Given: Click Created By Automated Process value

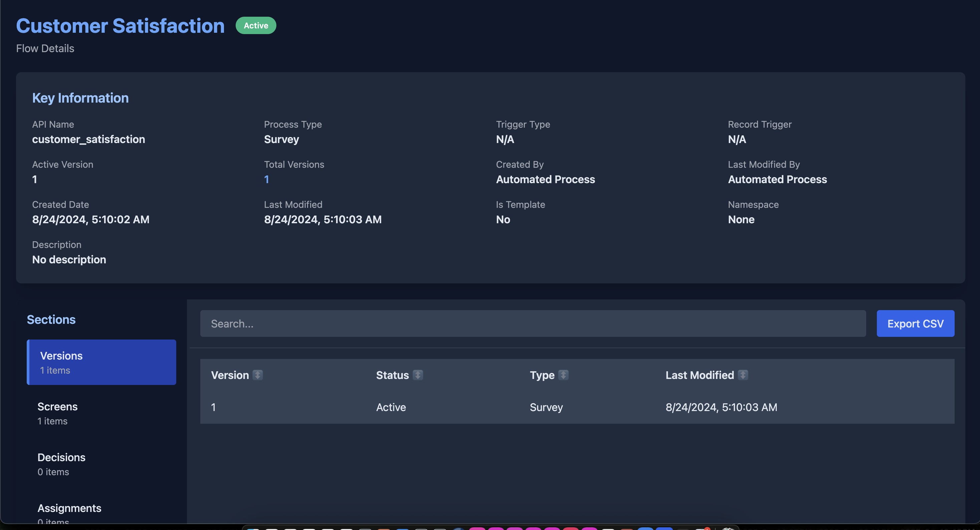Looking at the screenshot, I should pyautogui.click(x=545, y=179).
